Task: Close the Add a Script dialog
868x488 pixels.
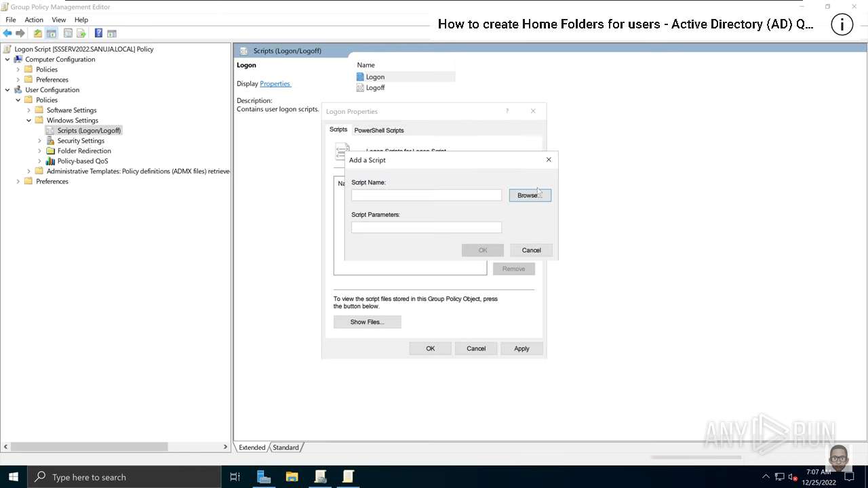Action: pyautogui.click(x=549, y=160)
